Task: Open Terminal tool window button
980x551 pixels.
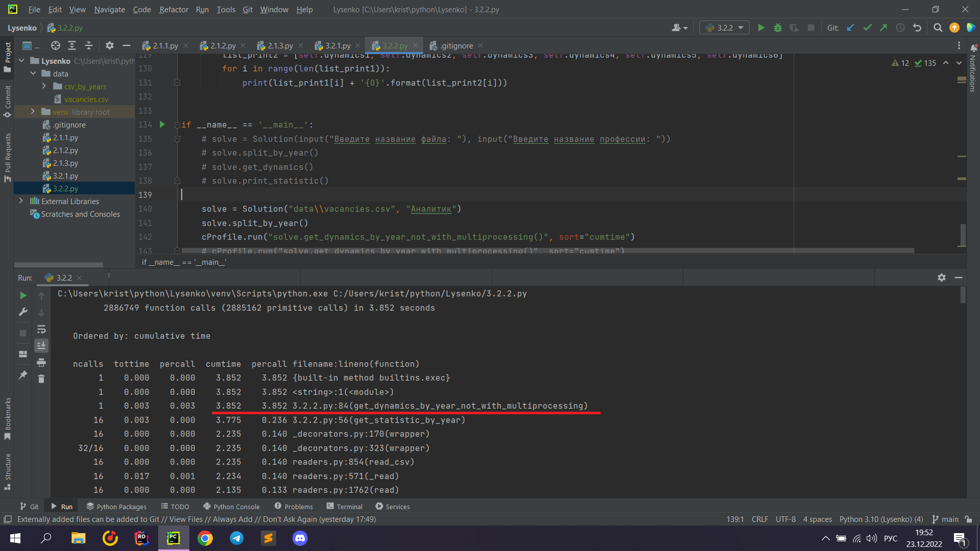Action: (x=345, y=506)
